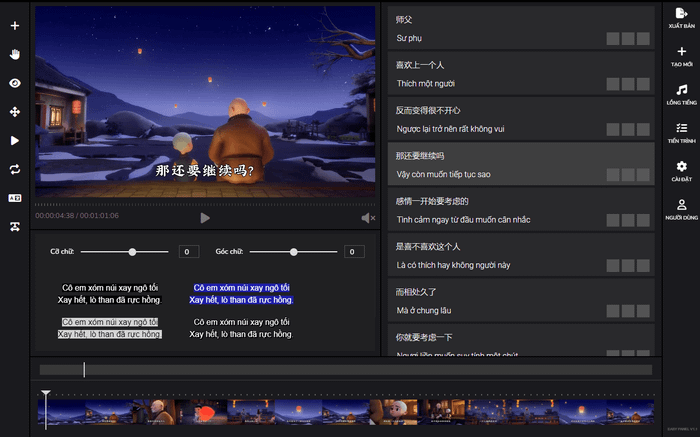The image size is (700, 437).
Task: Click the timeline scroll bar handle
Action: pos(84,370)
